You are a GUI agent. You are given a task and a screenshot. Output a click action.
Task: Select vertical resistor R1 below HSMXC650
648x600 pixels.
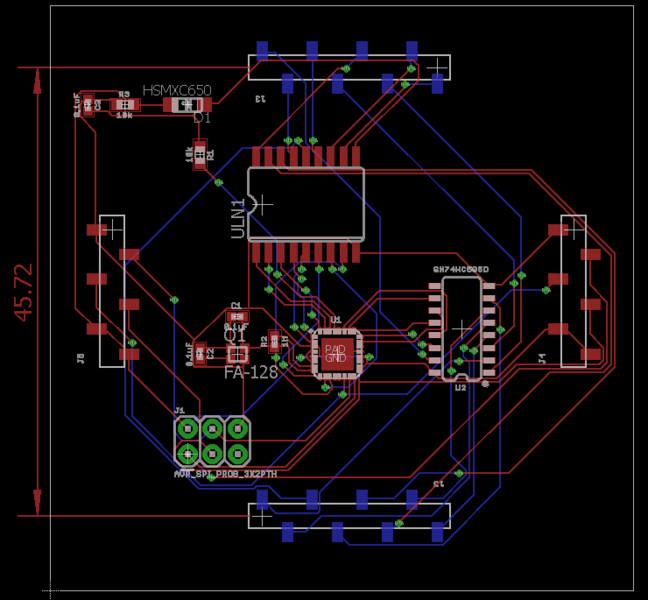click(x=200, y=154)
